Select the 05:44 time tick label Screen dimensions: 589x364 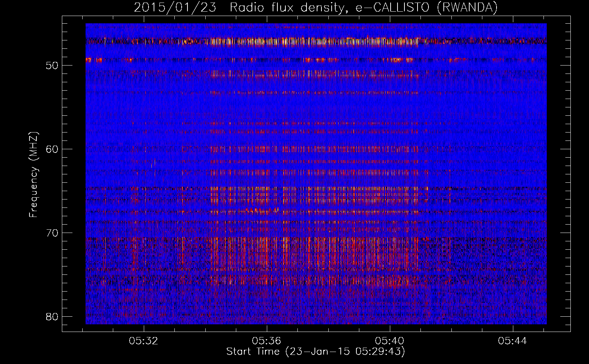(513, 341)
